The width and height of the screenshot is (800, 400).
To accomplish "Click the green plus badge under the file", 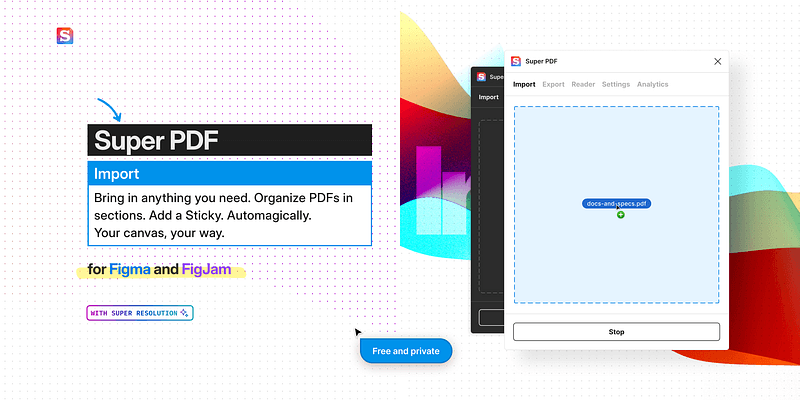I will (620, 215).
